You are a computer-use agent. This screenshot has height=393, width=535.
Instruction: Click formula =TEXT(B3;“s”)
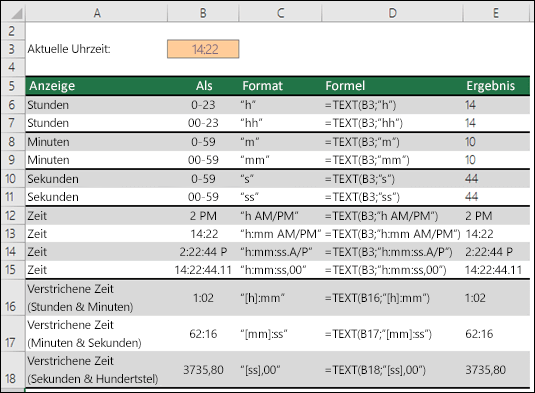coord(392,179)
